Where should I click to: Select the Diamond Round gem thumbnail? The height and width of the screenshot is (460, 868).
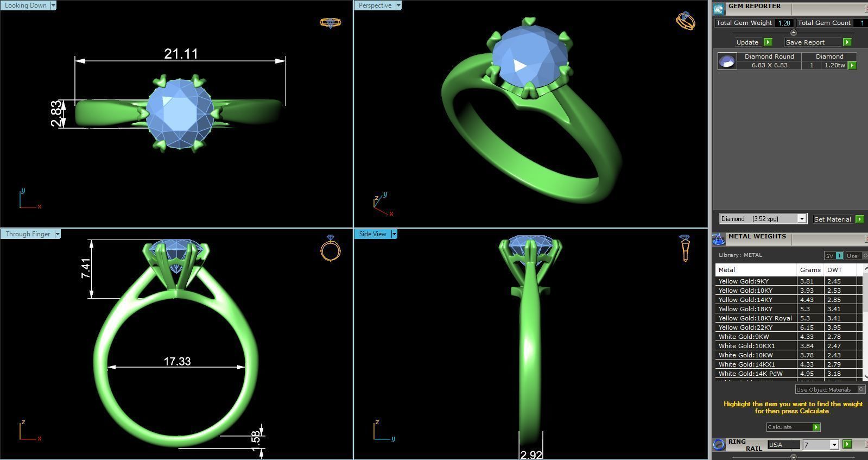[727, 61]
